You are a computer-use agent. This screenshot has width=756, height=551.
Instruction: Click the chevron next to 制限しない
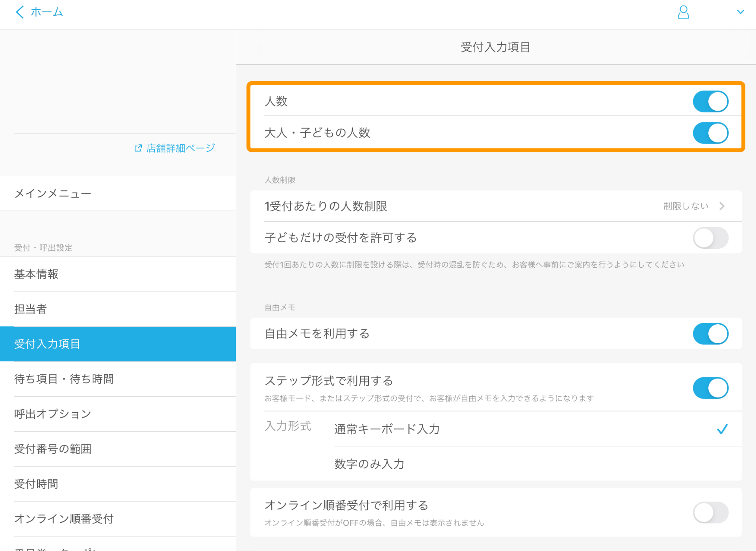tap(722, 206)
